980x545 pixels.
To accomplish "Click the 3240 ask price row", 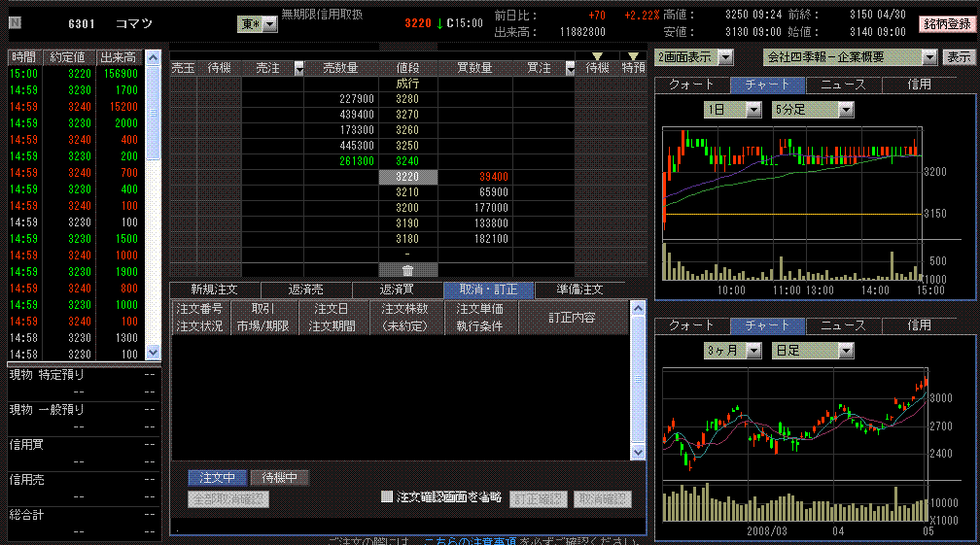I will (x=408, y=161).
